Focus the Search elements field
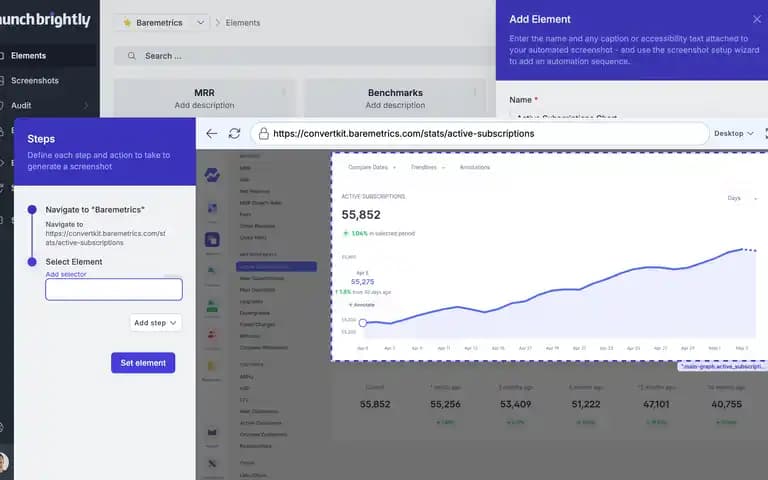Screen dimensions: 768x480 point(305,56)
